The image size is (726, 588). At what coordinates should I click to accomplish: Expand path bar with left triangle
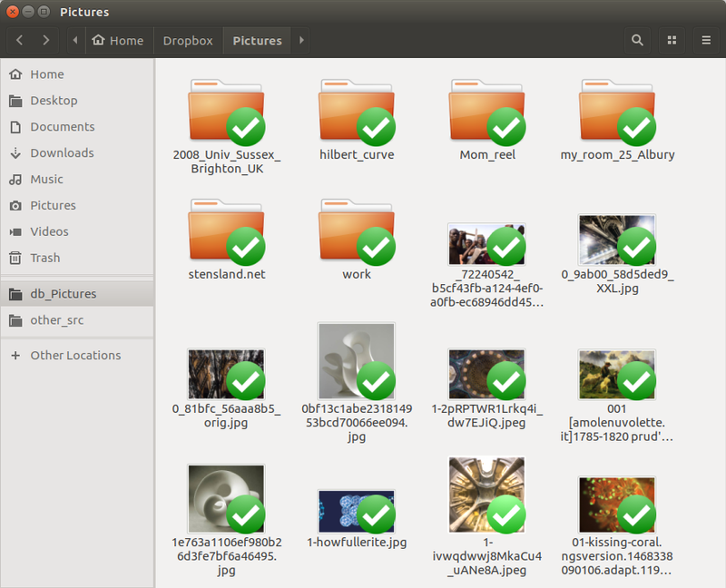(74, 40)
